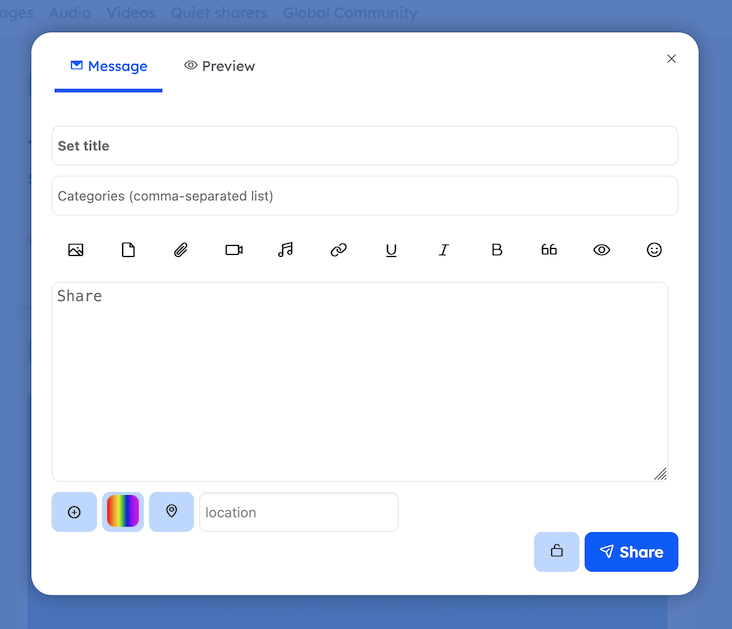The height and width of the screenshot is (629, 732).
Task: Toggle the lock permissions button
Action: click(x=556, y=551)
